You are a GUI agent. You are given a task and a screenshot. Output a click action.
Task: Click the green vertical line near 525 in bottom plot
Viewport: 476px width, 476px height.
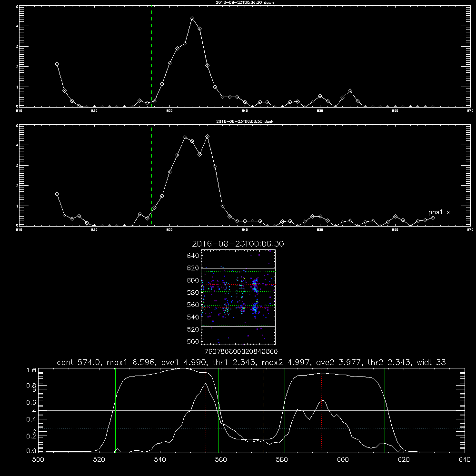pos(115,410)
